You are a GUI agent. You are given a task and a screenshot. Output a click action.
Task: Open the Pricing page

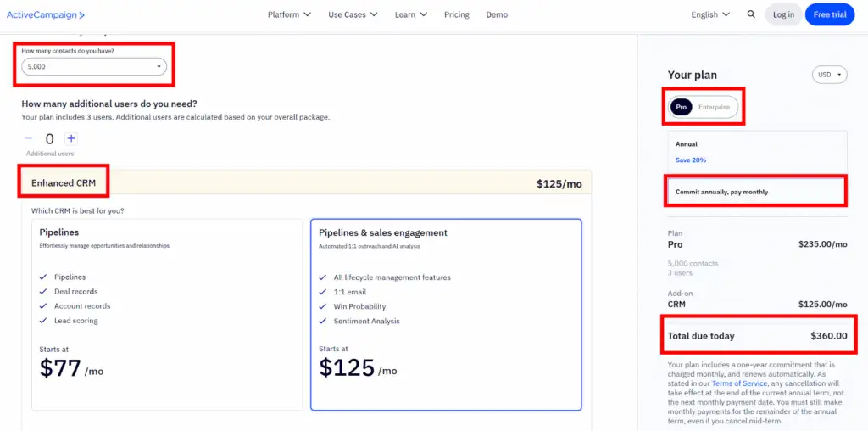[456, 15]
